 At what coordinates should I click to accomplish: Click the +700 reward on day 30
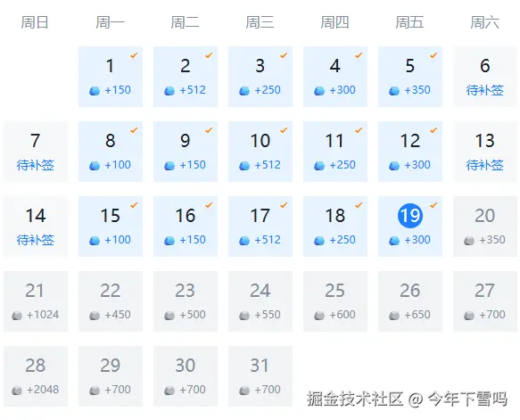(193, 390)
